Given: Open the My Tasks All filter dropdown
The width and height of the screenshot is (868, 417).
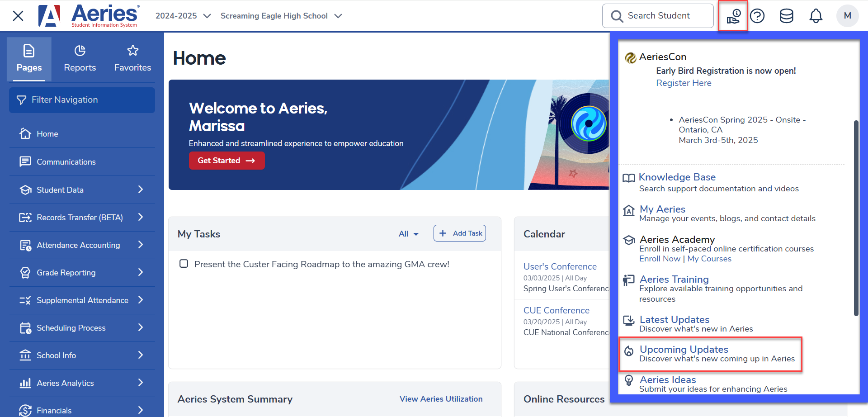Looking at the screenshot, I should click(x=409, y=234).
